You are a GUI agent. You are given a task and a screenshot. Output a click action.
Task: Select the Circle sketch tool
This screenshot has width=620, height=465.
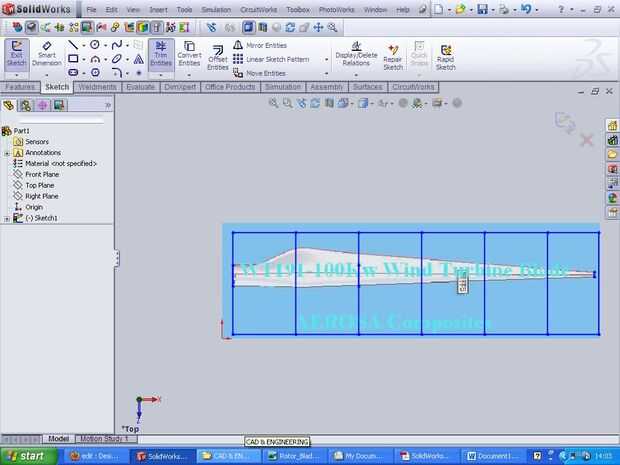[x=95, y=45]
